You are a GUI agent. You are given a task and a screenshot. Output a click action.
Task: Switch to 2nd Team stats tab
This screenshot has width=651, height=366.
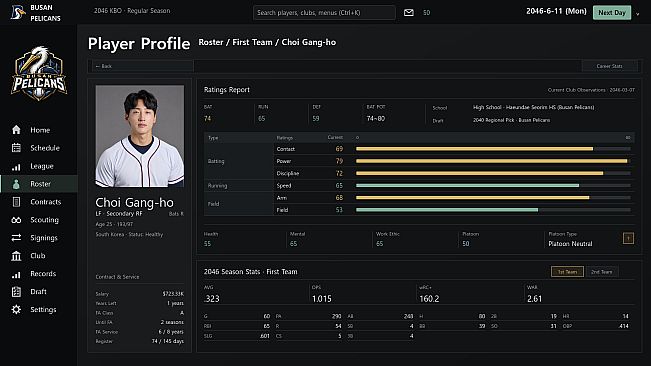pyautogui.click(x=602, y=272)
